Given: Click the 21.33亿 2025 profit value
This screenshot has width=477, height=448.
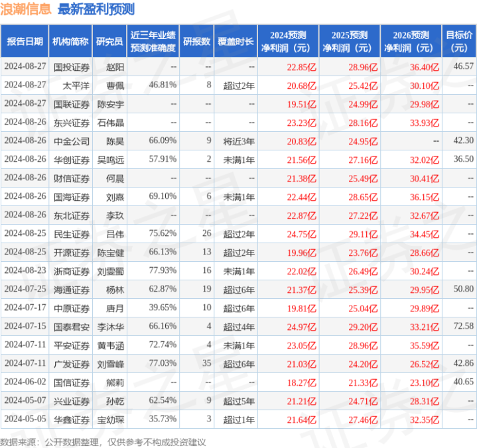Looking at the screenshot, I should tap(363, 382).
